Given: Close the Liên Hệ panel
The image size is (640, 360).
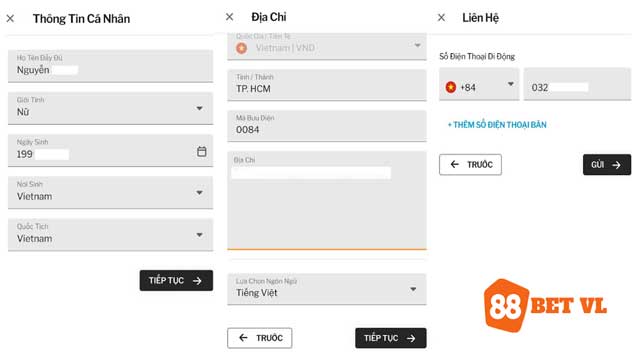Looking at the screenshot, I should pyautogui.click(x=441, y=18).
